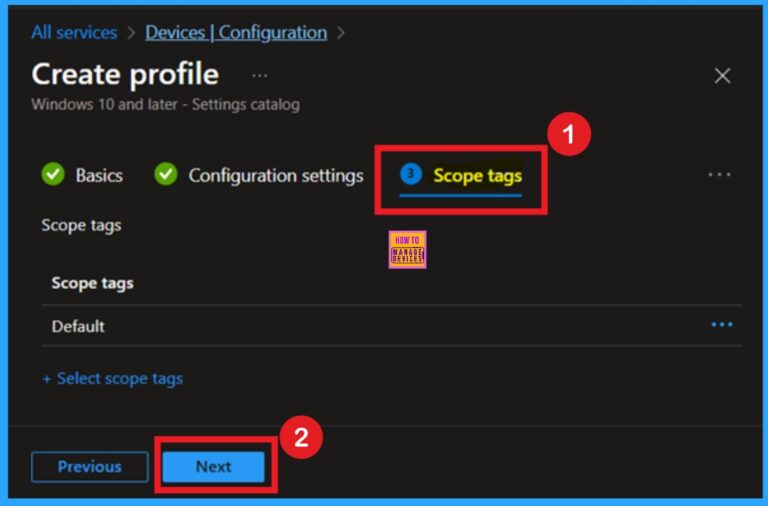Close the Create profile pane
This screenshot has height=506, width=768.
pos(722,76)
